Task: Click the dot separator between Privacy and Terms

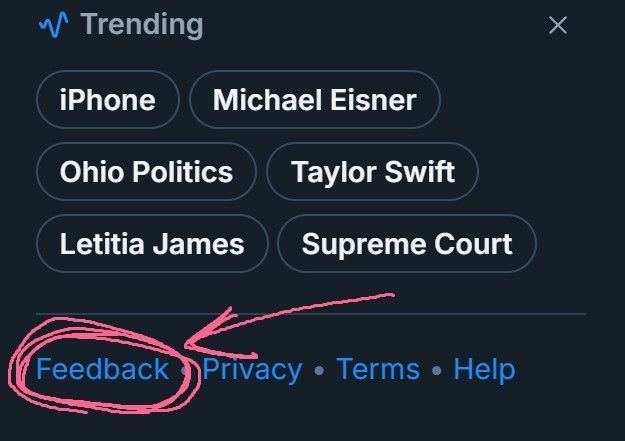Action: [x=319, y=371]
